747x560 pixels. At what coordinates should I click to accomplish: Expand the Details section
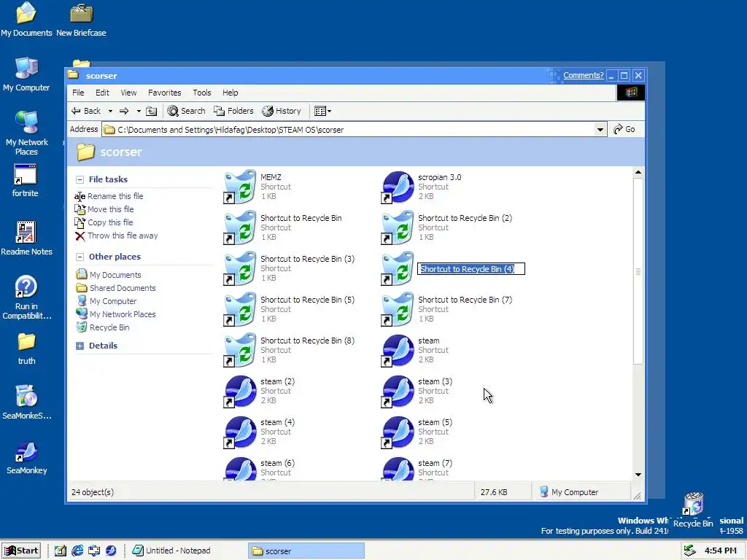point(80,346)
